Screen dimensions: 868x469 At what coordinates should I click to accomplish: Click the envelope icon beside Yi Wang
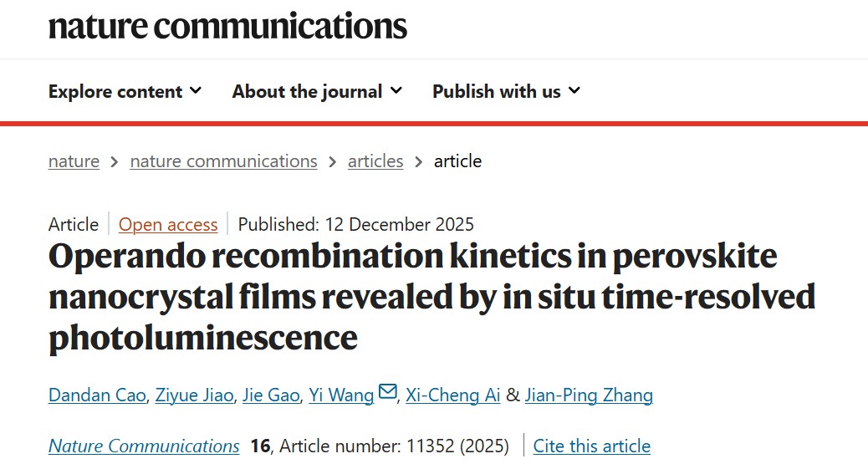point(387,393)
